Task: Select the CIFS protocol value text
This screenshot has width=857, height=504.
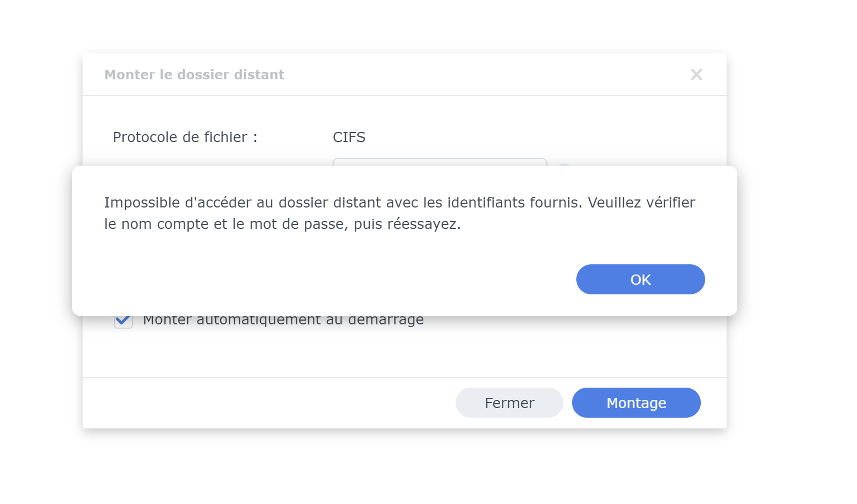Action: (349, 137)
